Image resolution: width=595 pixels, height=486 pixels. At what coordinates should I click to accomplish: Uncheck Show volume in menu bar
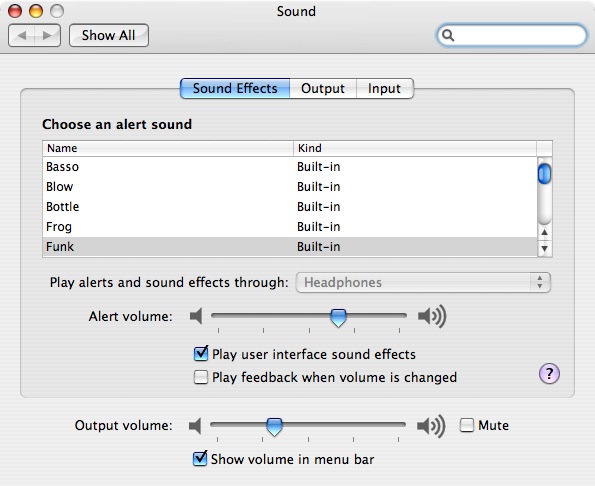click(x=200, y=459)
